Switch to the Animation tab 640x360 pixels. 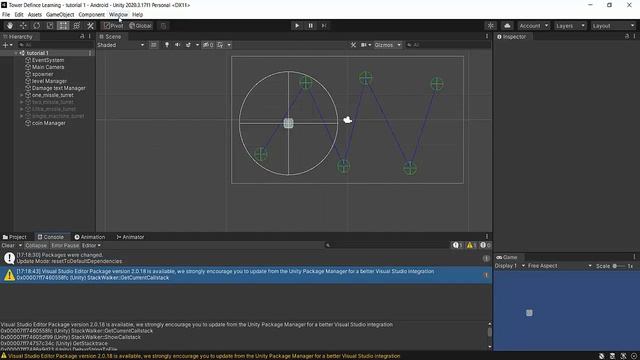pyautogui.click(x=89, y=237)
